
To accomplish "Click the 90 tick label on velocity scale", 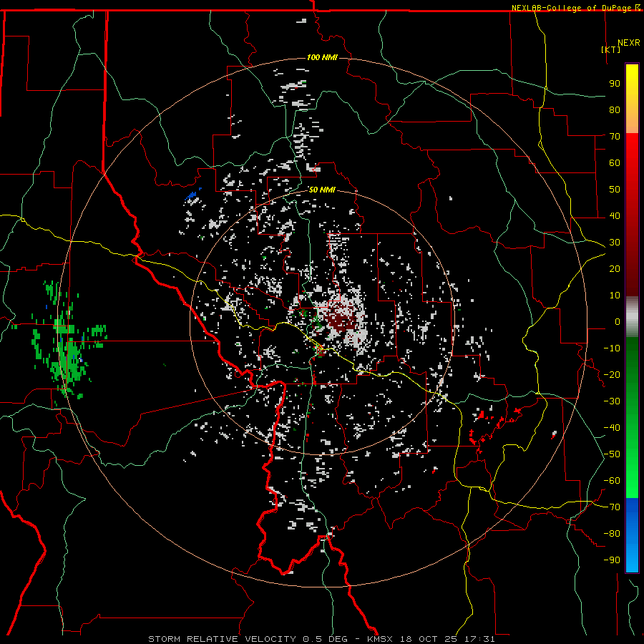I will click(615, 84).
